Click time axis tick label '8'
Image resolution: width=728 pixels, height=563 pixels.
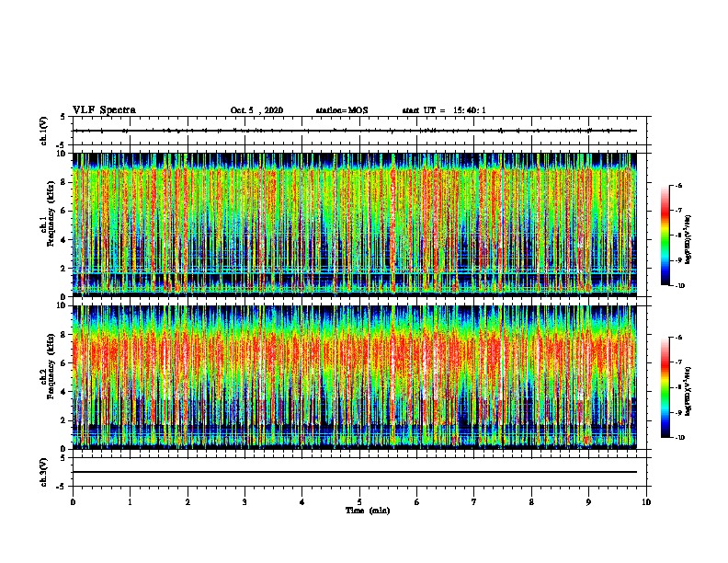coord(531,501)
